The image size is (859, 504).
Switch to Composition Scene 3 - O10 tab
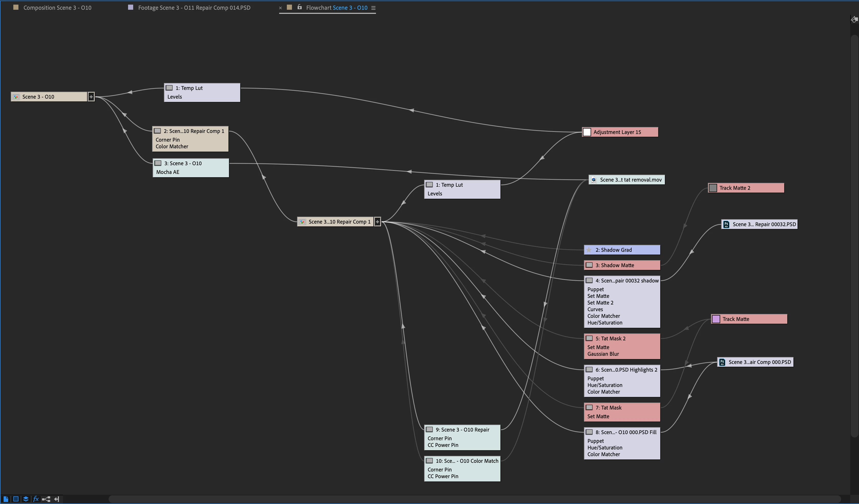pyautogui.click(x=57, y=7)
